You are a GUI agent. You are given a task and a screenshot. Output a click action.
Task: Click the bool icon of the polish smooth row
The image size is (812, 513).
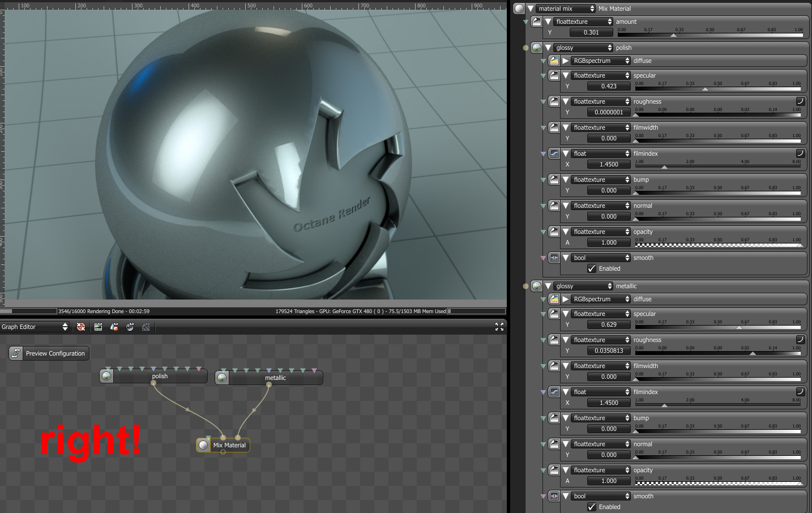coord(554,258)
